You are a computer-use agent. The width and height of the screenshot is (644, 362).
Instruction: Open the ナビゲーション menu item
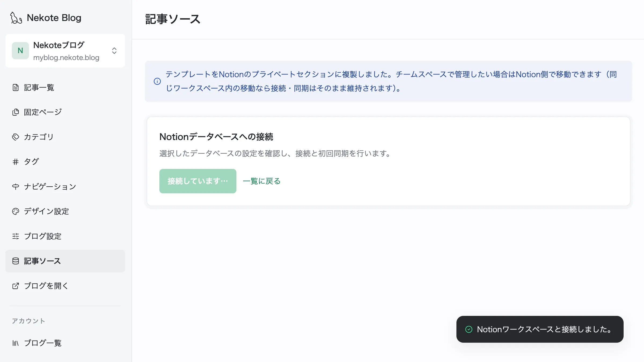pyautogui.click(x=65, y=186)
